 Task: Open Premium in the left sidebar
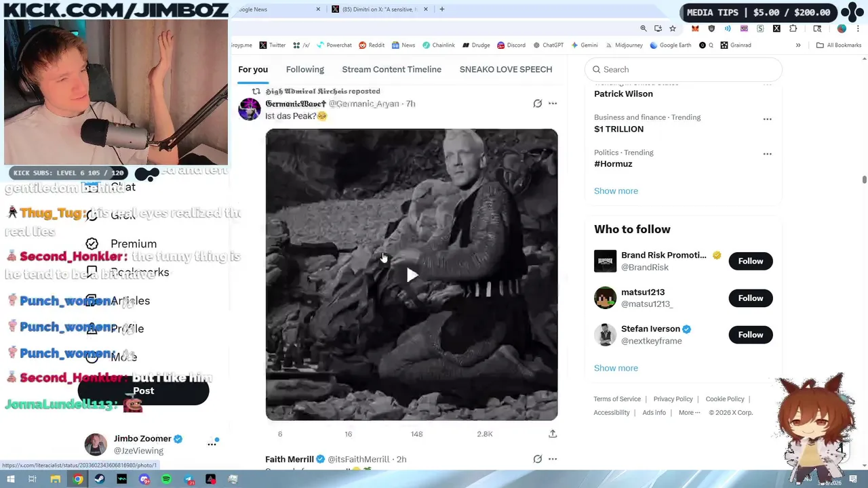pyautogui.click(x=121, y=244)
